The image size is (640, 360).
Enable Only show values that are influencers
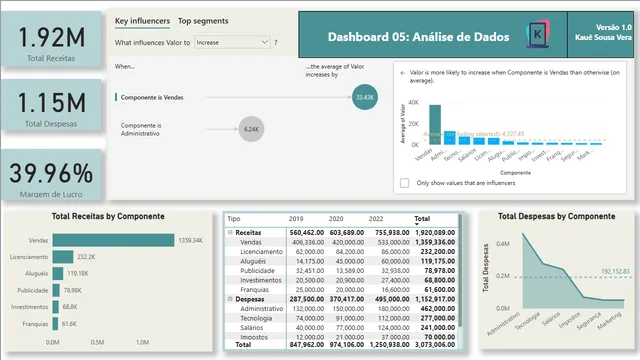(404, 183)
